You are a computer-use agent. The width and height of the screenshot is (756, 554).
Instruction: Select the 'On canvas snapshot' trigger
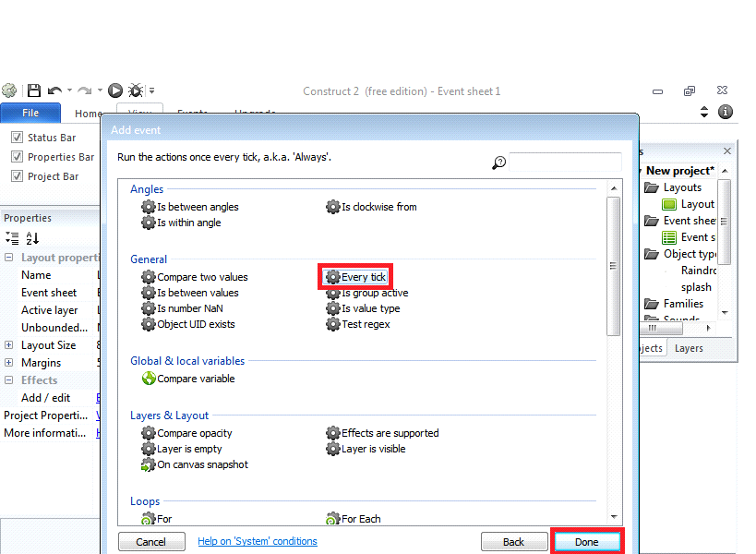tap(194, 464)
